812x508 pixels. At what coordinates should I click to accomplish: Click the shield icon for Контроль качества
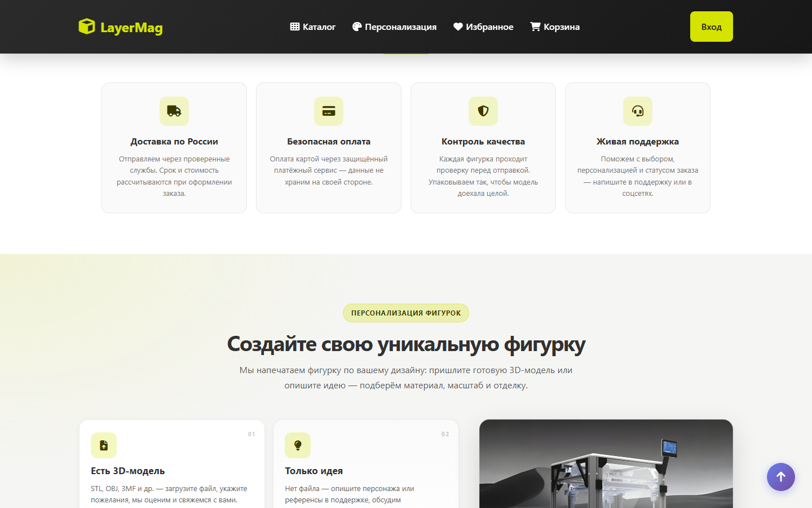[x=483, y=111]
